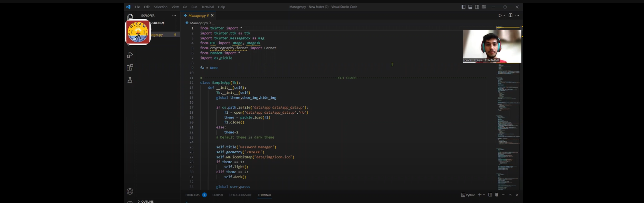Open the new terminal launch profile dropdown

pyautogui.click(x=484, y=195)
